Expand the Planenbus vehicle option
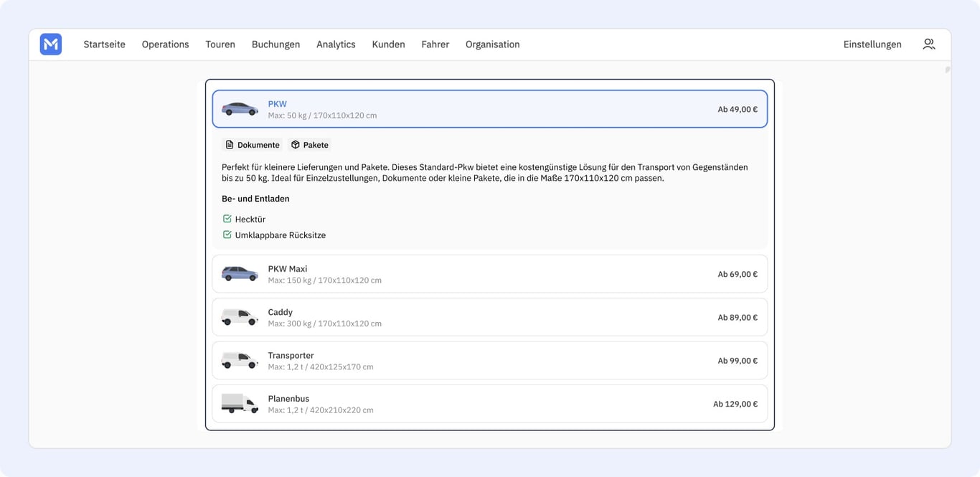The width and height of the screenshot is (980, 477). coord(490,403)
